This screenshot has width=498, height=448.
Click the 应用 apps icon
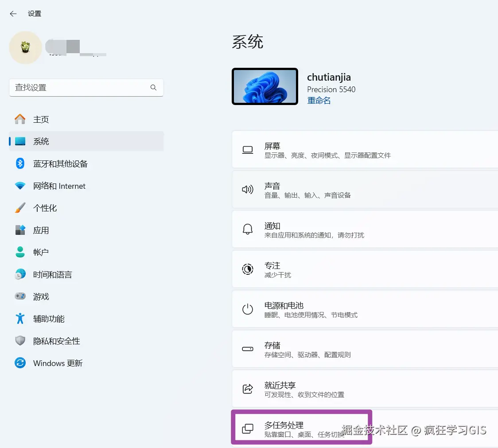tap(20, 230)
